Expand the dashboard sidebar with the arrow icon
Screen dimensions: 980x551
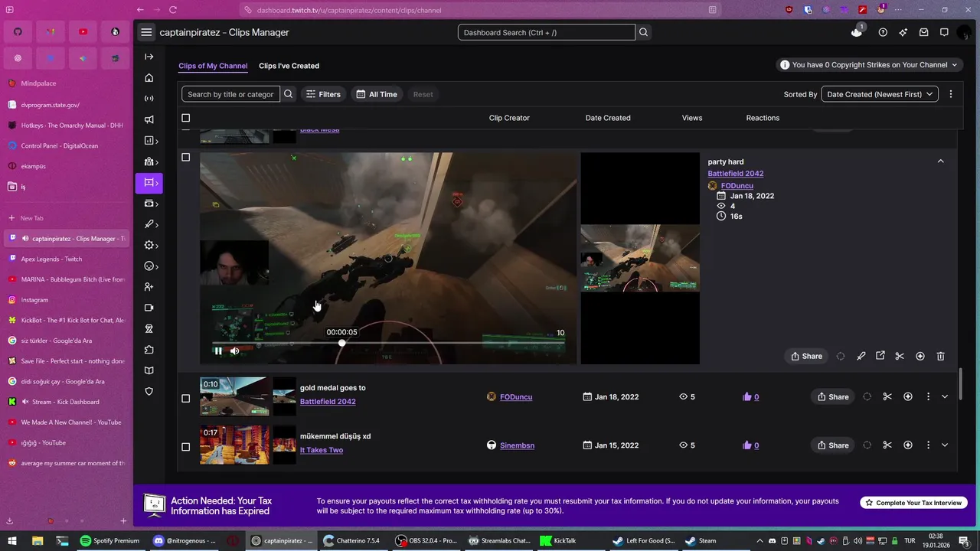tap(149, 57)
